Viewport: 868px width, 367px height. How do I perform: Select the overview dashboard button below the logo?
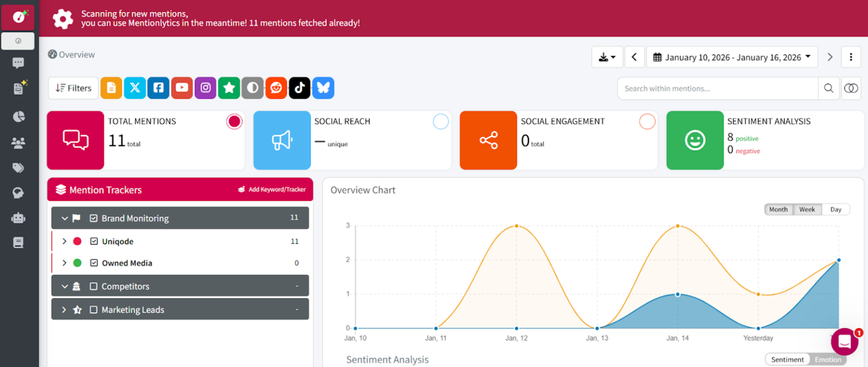18,41
